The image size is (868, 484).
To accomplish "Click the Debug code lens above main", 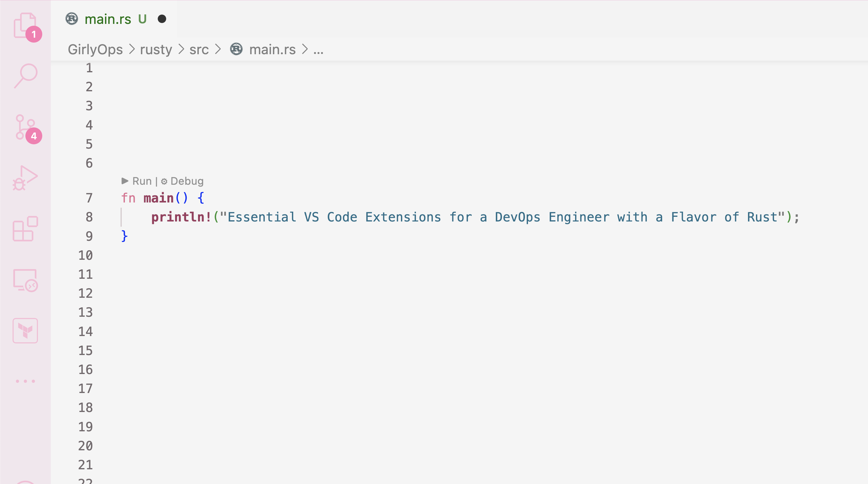I will 182,181.
